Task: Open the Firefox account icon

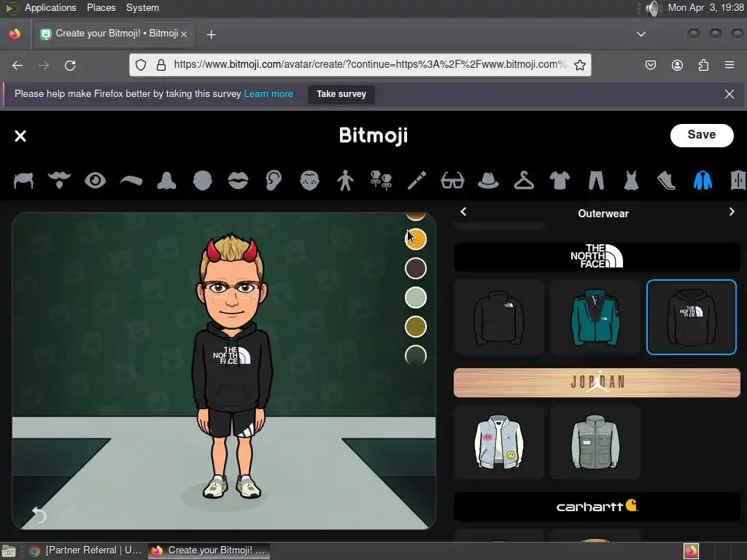Action: [677, 65]
